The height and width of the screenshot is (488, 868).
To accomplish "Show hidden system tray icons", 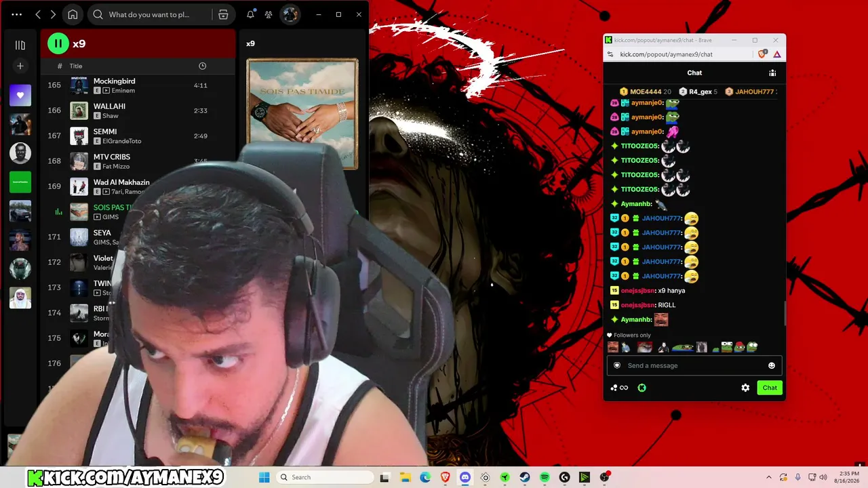I will pos(769,477).
